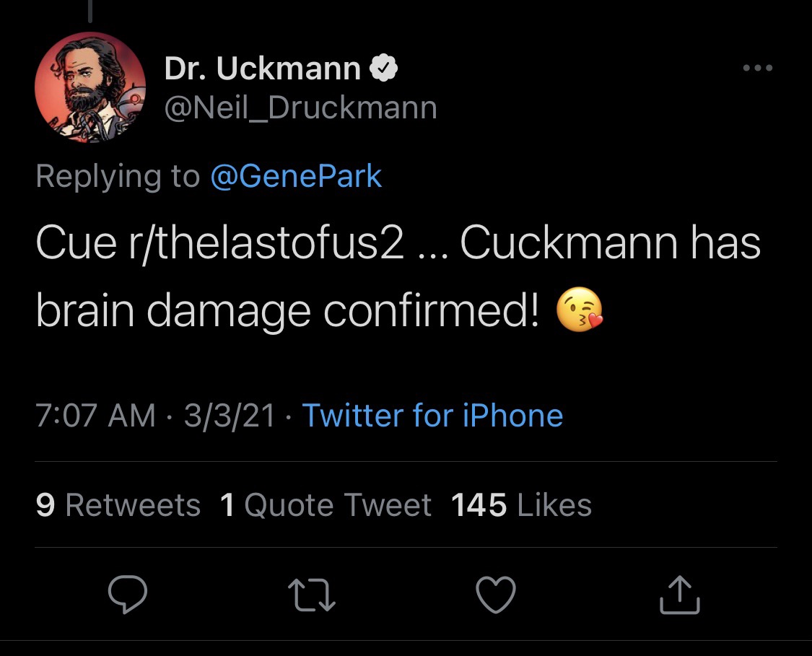
Task: Visit the @GenePark mention link
Action: 296,177
